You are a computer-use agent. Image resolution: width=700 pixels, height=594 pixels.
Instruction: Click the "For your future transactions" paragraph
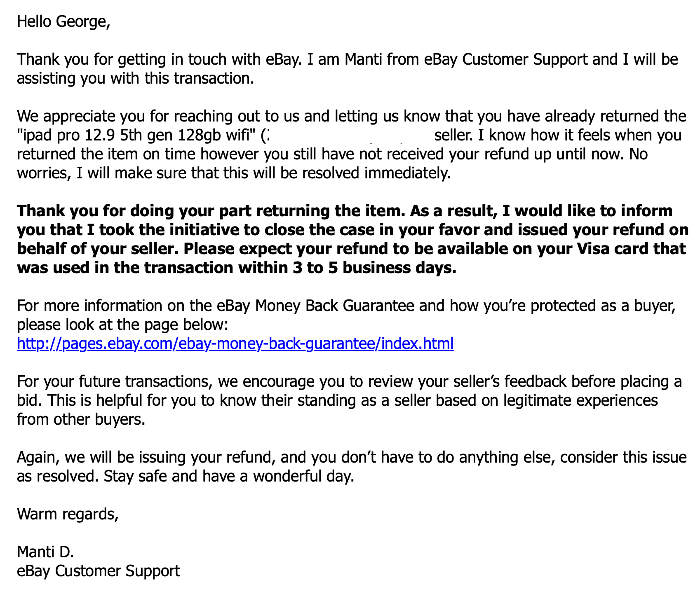(350, 400)
